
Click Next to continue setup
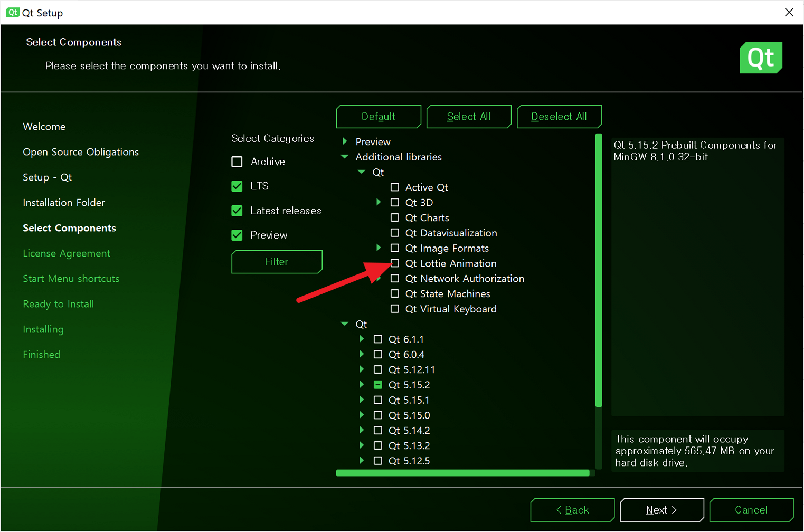point(661,510)
